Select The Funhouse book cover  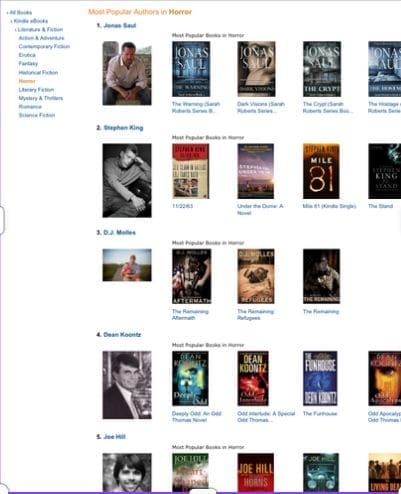[x=320, y=378]
